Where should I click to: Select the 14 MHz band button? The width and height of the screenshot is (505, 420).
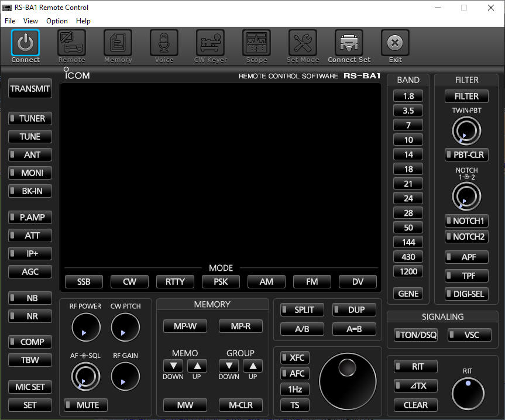click(408, 154)
